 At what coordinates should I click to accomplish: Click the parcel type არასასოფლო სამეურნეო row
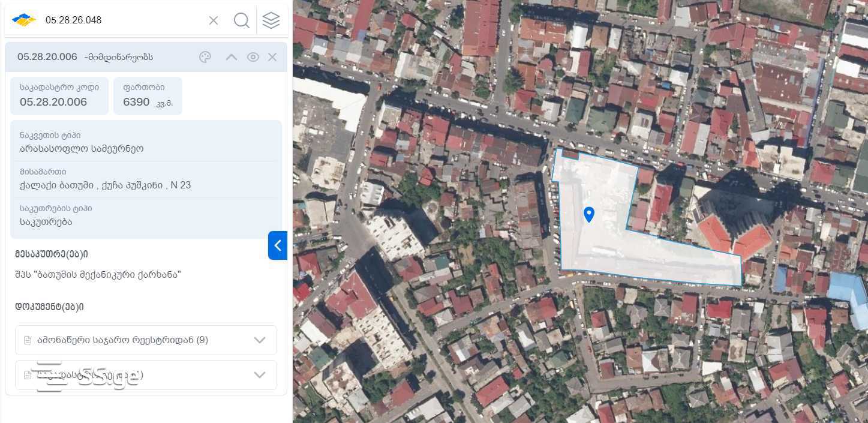click(82, 148)
